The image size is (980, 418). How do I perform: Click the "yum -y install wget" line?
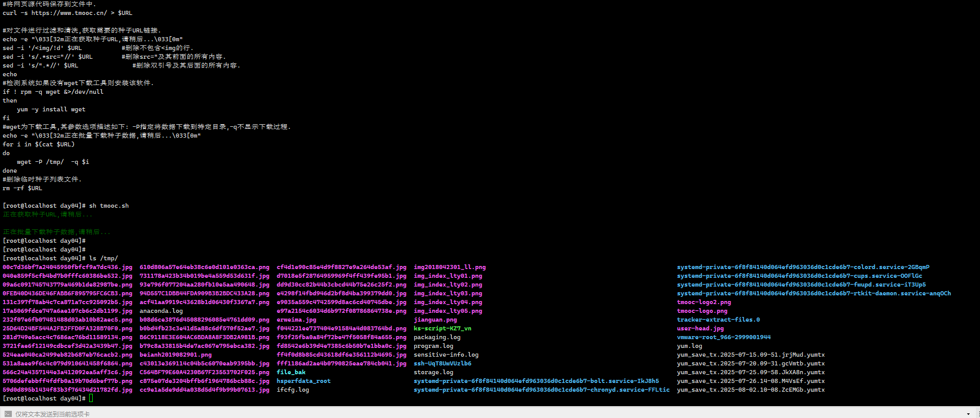(x=51, y=109)
